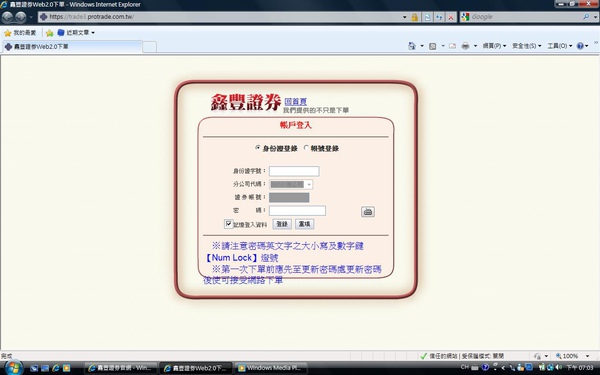Click the 信任的網站 status bar zone text
Image resolution: width=600 pixels, height=375 pixels.
point(443,356)
